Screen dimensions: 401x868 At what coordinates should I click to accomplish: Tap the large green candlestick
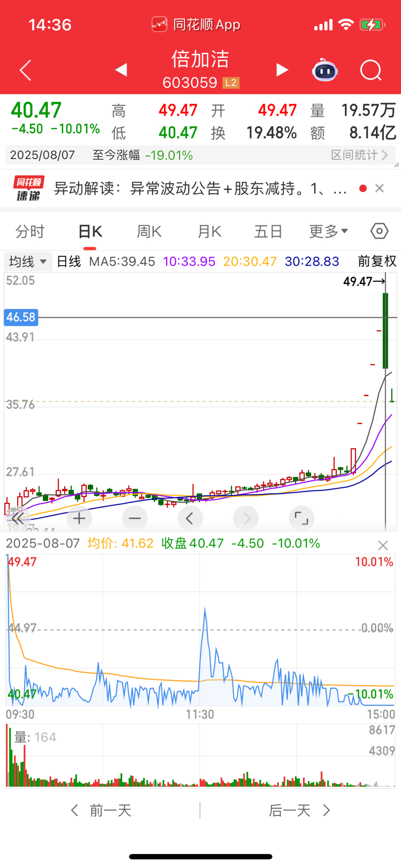coord(385,331)
